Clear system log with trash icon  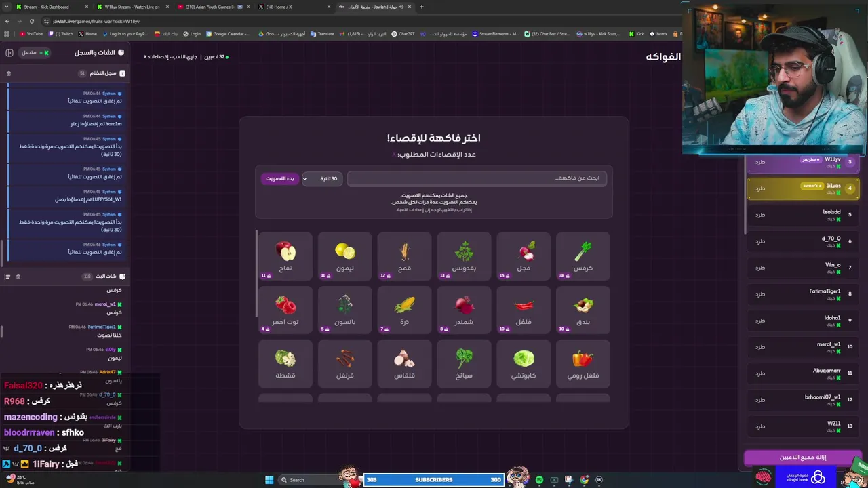[x=9, y=73]
